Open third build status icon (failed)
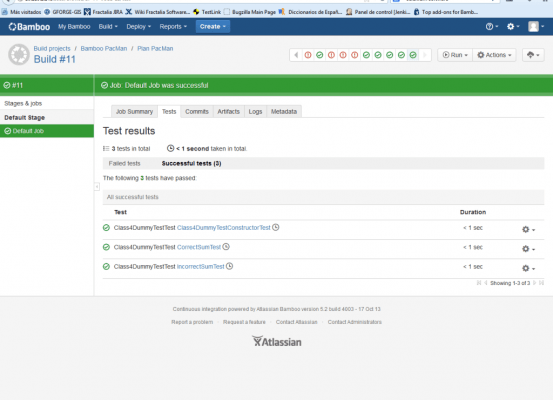Screen dimensions: 553x400 pos(331,55)
